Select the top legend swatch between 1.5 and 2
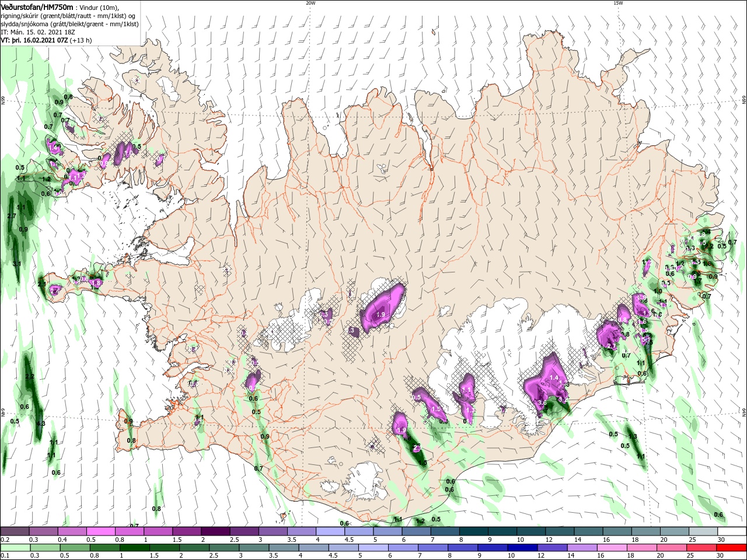This screenshot has width=747, height=560. (x=187, y=531)
